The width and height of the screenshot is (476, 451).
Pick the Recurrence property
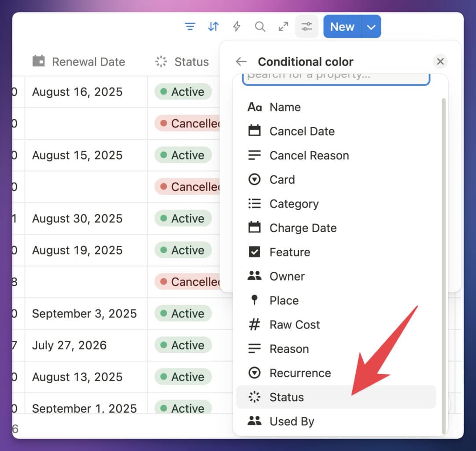click(x=336, y=373)
